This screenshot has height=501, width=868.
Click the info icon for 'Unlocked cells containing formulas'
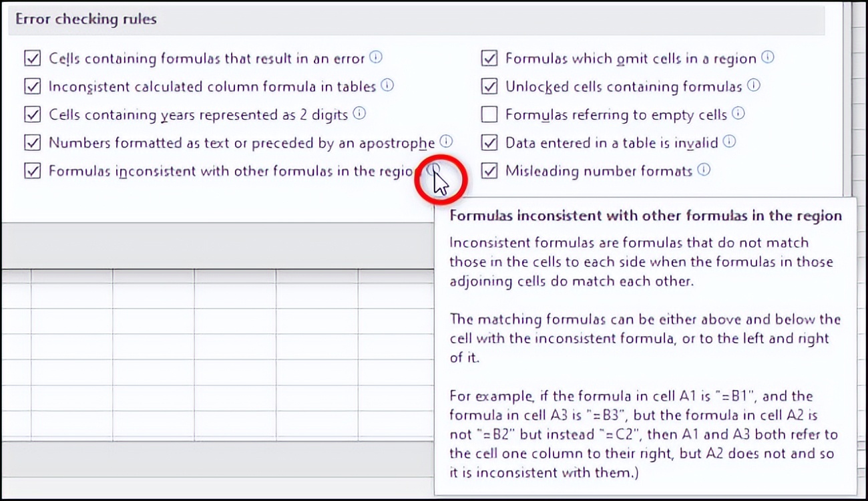click(x=754, y=86)
